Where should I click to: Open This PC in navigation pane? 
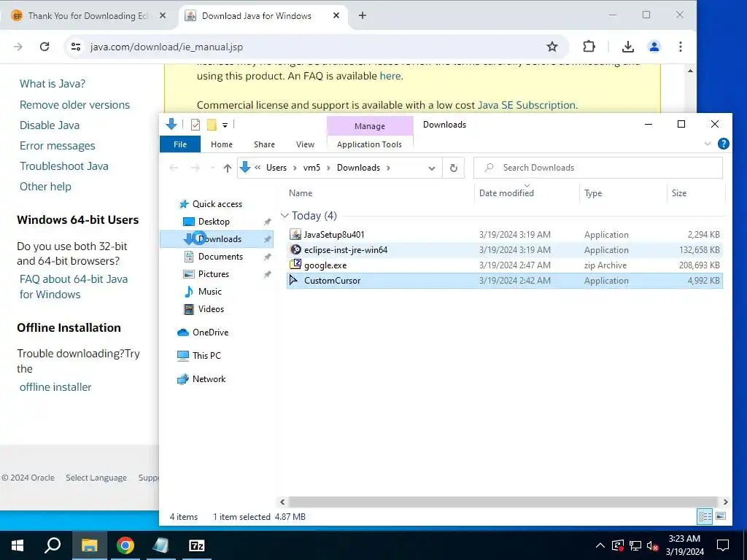click(206, 355)
